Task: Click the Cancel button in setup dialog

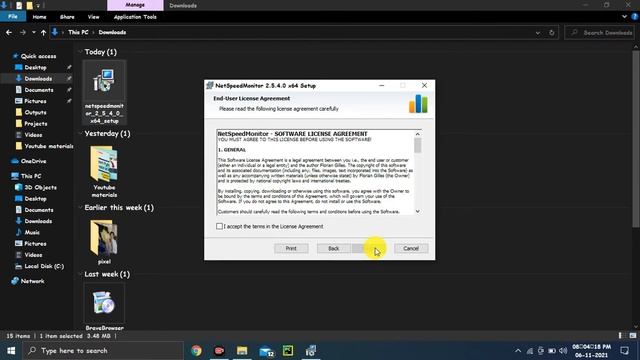Action: coord(411,248)
